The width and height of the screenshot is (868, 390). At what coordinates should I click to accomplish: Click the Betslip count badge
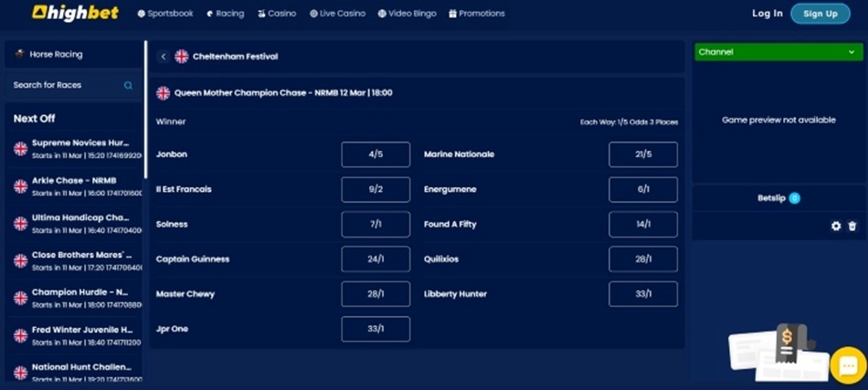(x=794, y=198)
